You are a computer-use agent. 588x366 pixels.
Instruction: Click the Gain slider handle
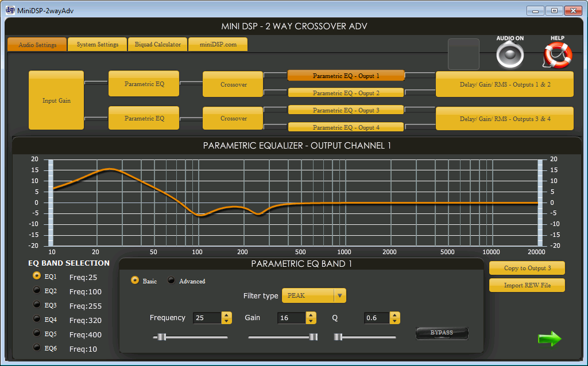point(313,337)
